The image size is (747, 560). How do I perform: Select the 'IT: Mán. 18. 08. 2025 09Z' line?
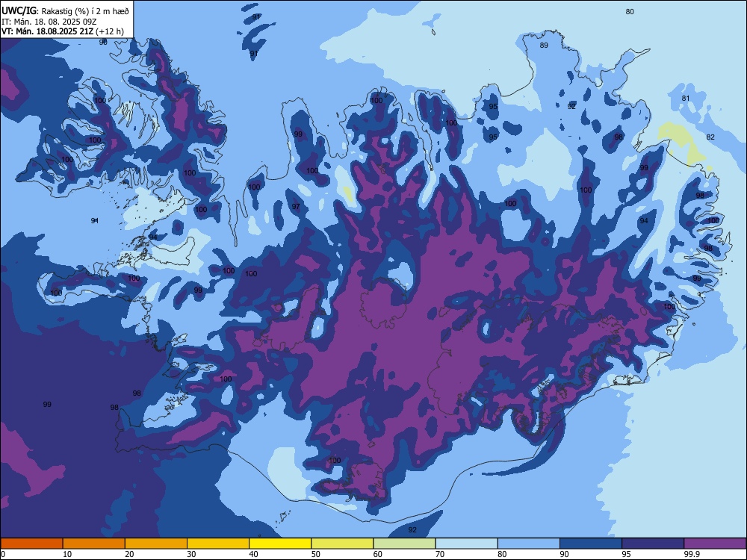[x=49, y=22]
